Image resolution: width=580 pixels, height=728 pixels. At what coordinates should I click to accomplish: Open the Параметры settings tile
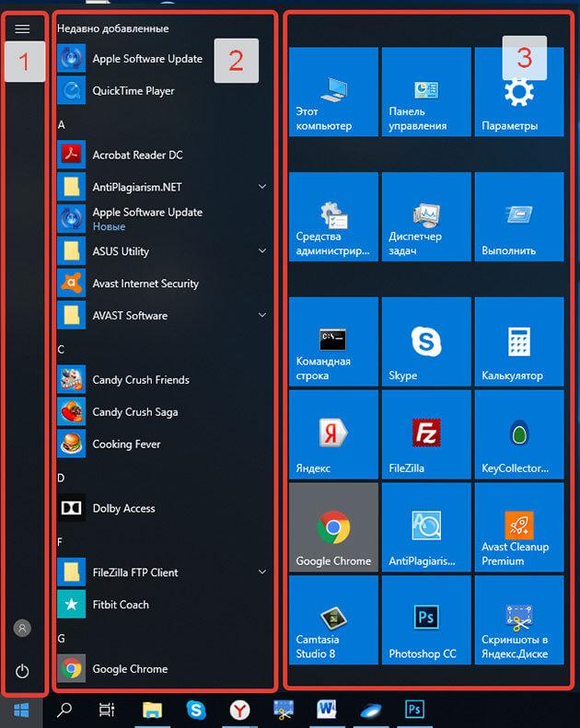[x=519, y=92]
